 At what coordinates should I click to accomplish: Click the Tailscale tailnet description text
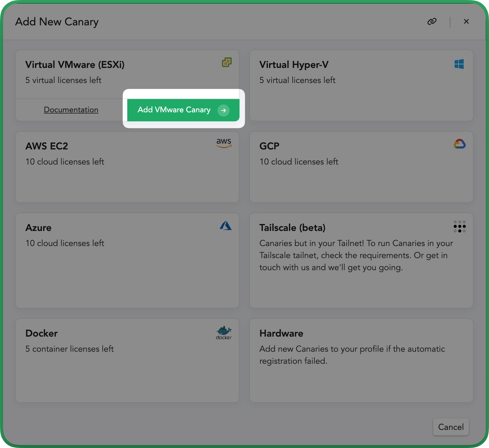click(x=356, y=255)
